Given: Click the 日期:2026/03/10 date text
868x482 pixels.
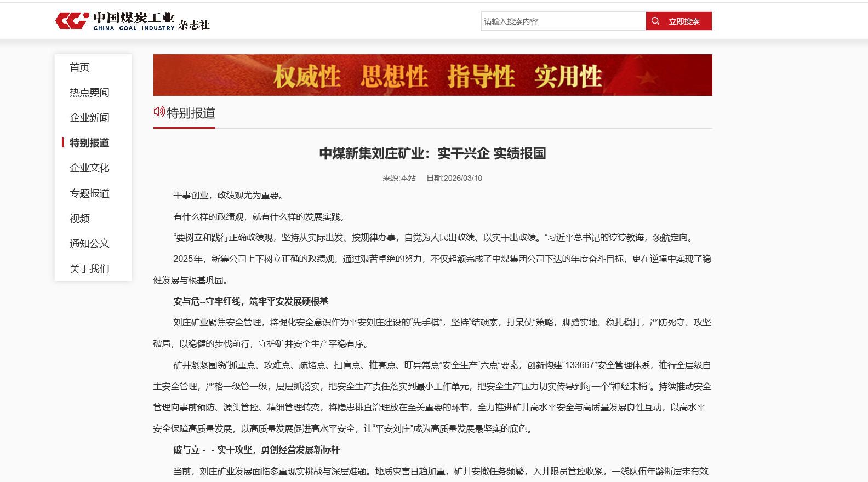Looking at the screenshot, I should (454, 178).
